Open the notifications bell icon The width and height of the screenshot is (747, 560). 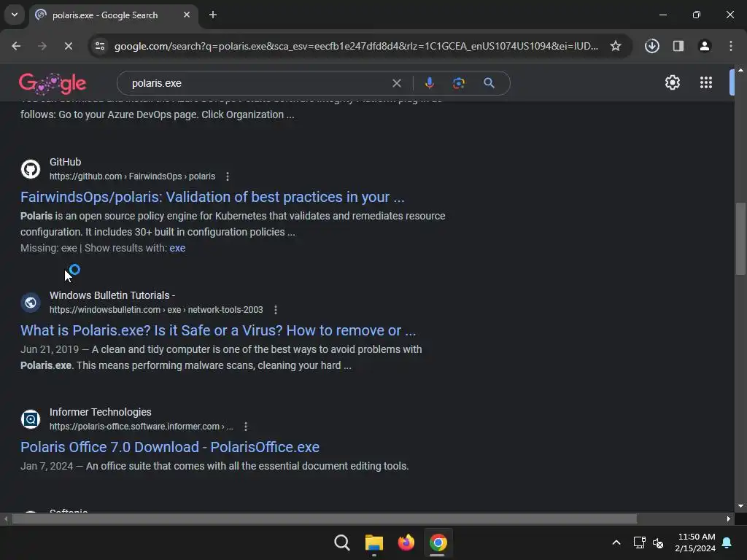727,542
